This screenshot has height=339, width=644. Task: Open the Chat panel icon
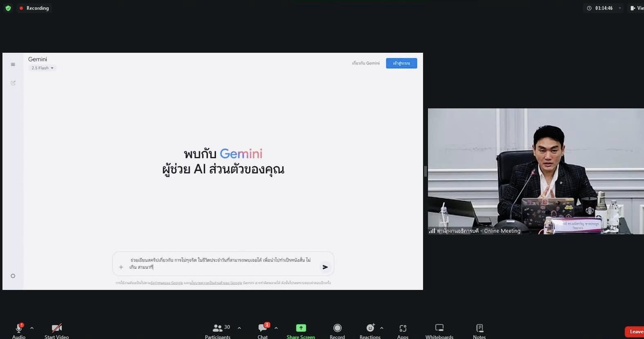tap(263, 328)
